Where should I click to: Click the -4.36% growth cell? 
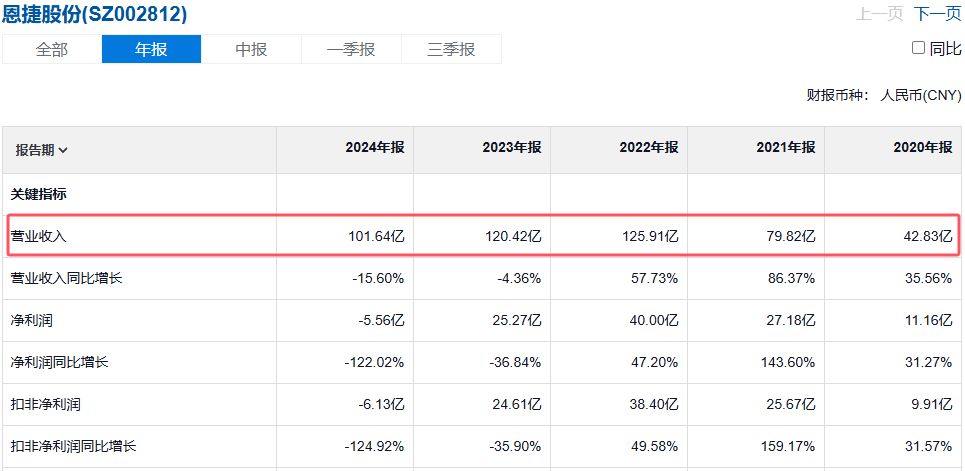(518, 278)
